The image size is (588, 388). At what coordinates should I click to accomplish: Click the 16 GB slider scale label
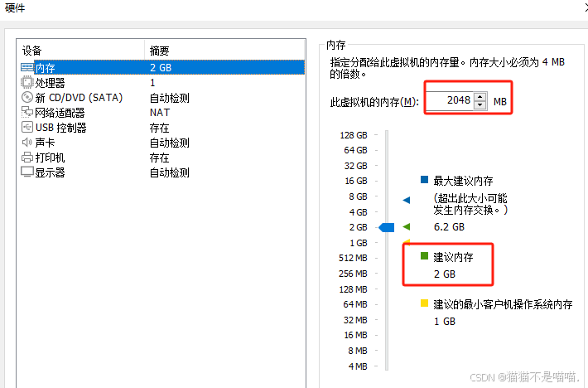pyautogui.click(x=356, y=181)
